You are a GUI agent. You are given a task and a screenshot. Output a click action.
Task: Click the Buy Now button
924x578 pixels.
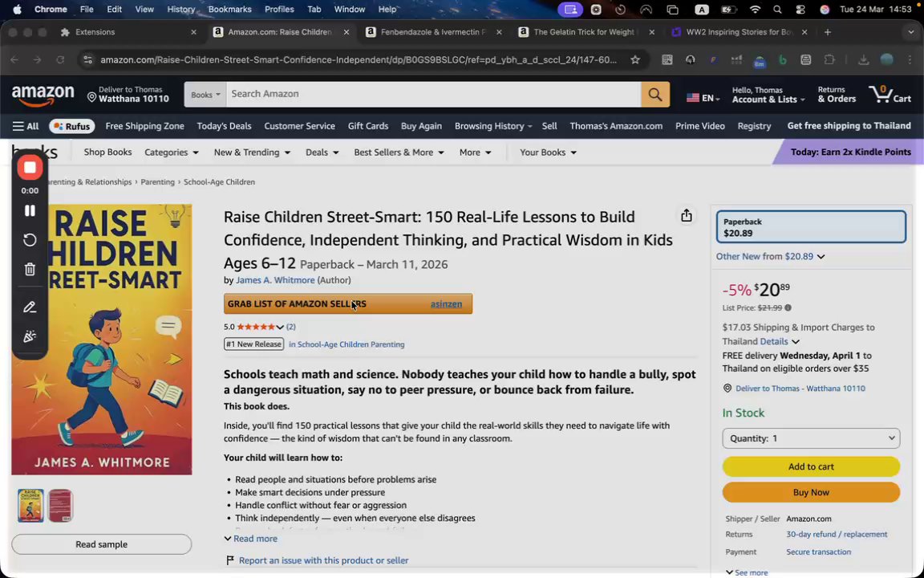811,492
